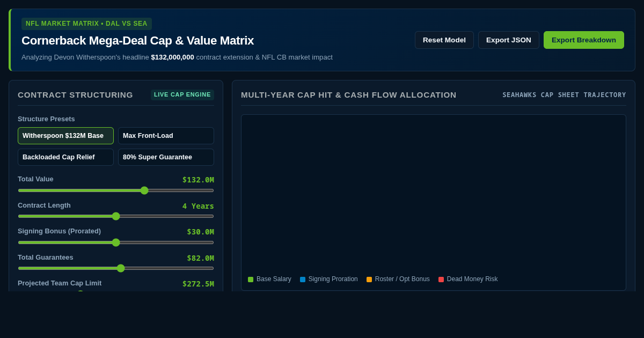Click the $132.0M total value readout

tap(198, 180)
